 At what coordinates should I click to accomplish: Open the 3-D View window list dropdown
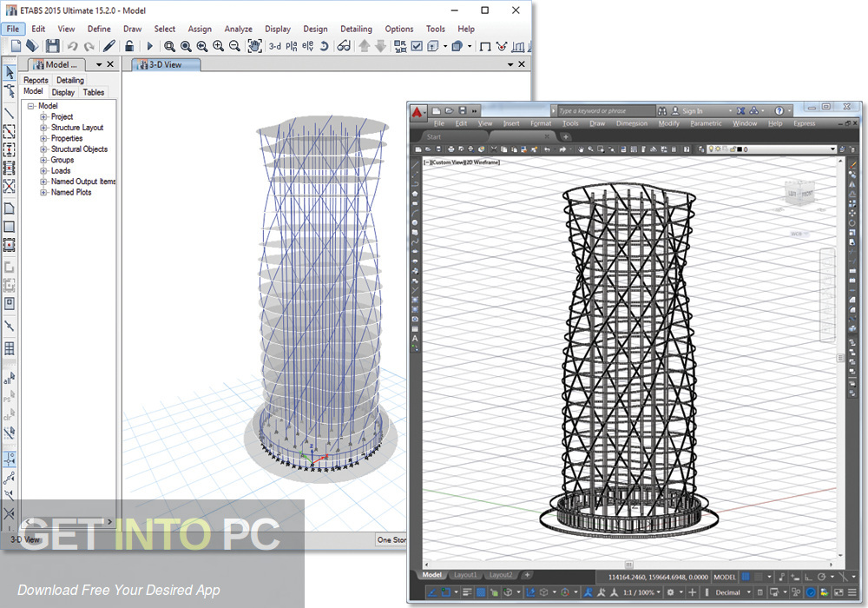[x=510, y=65]
